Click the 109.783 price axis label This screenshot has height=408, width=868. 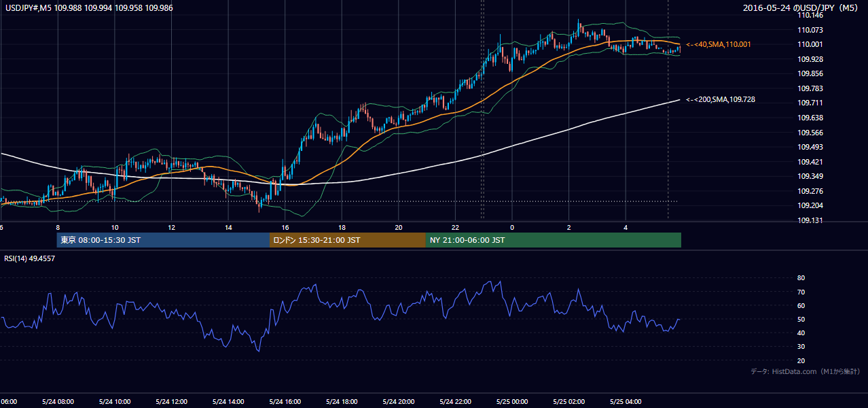coord(811,88)
